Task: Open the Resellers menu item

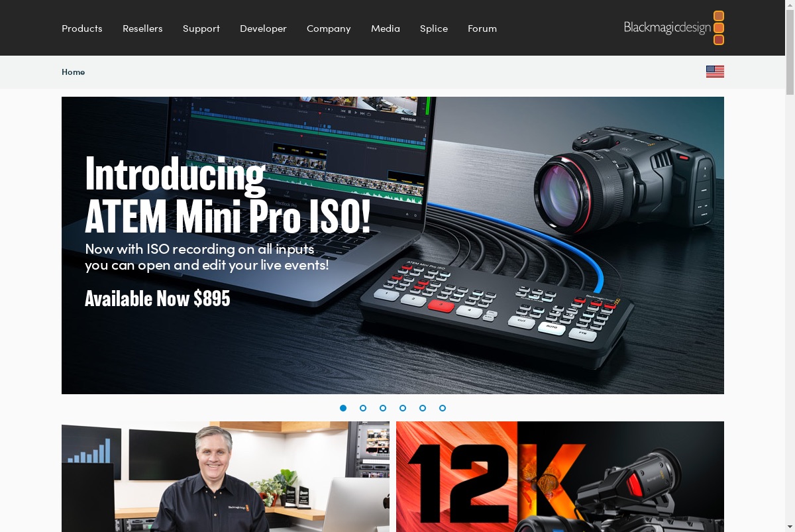Action: 142,28
